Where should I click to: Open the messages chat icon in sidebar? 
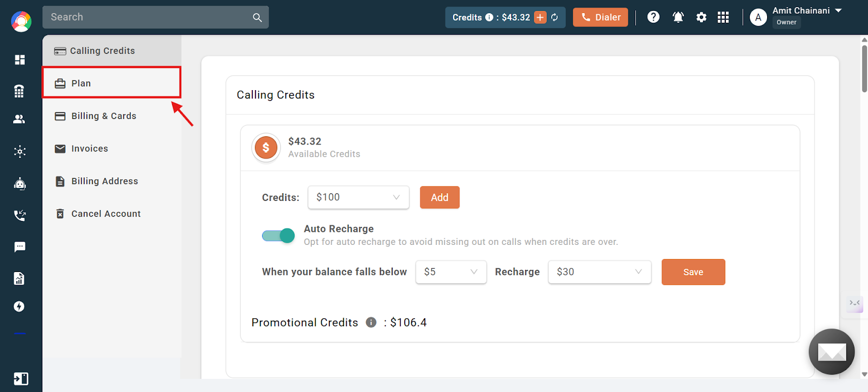(x=20, y=247)
